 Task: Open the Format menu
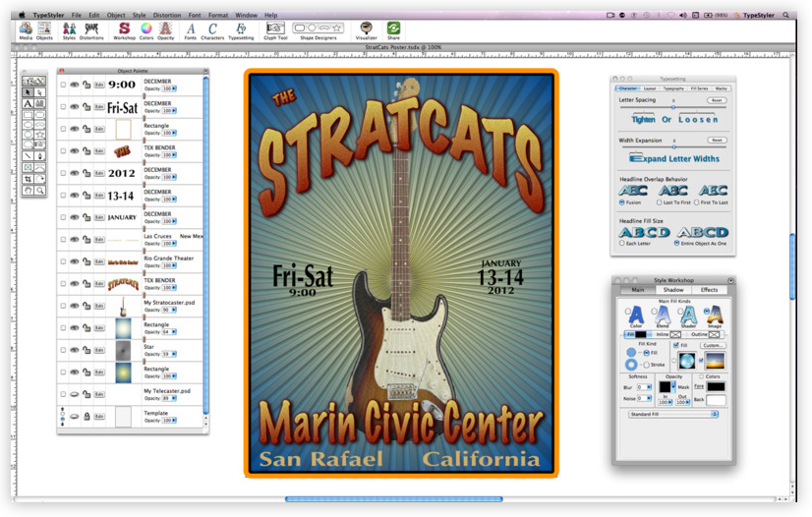[x=218, y=15]
